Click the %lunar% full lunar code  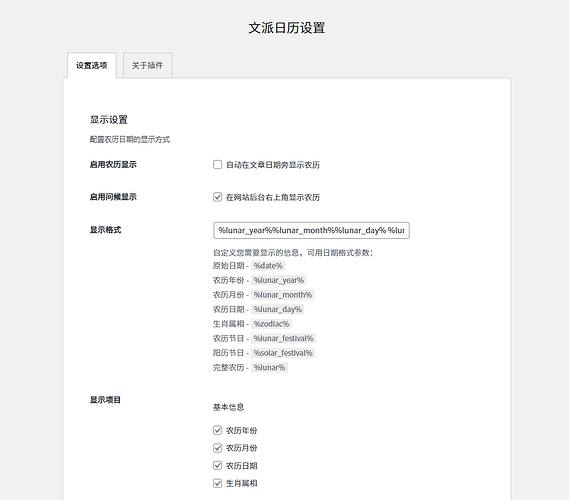click(x=269, y=367)
